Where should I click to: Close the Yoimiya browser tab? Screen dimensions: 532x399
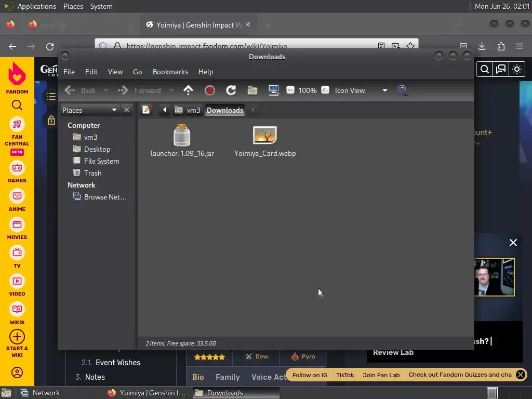pos(248,24)
